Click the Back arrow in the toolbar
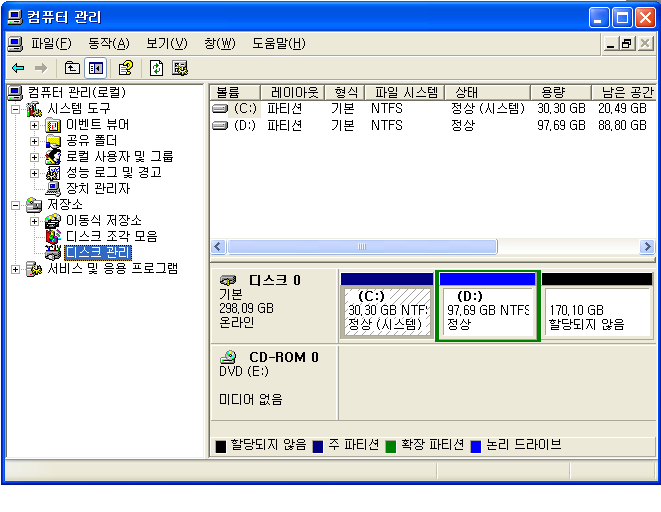The width and height of the screenshot is (661, 512). (18, 68)
